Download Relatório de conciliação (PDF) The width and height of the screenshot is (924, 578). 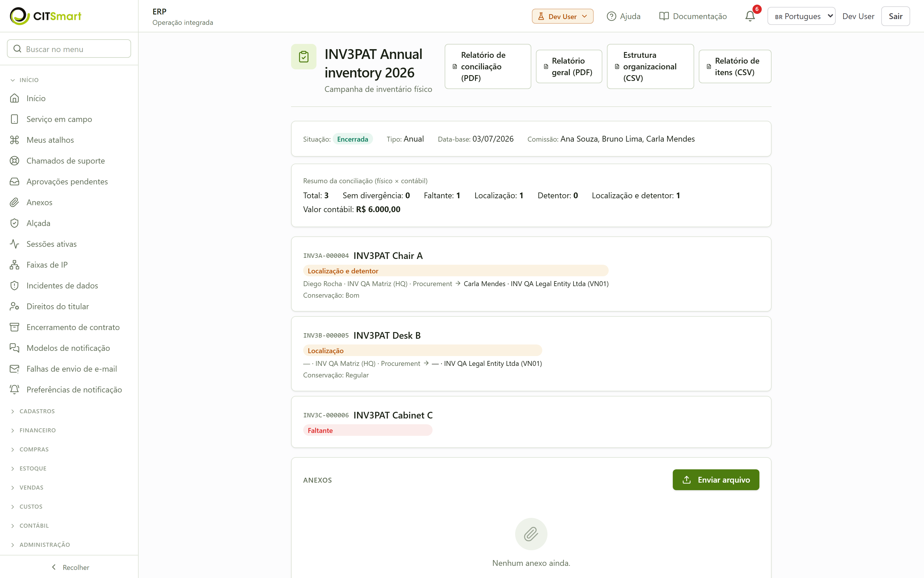click(x=488, y=66)
